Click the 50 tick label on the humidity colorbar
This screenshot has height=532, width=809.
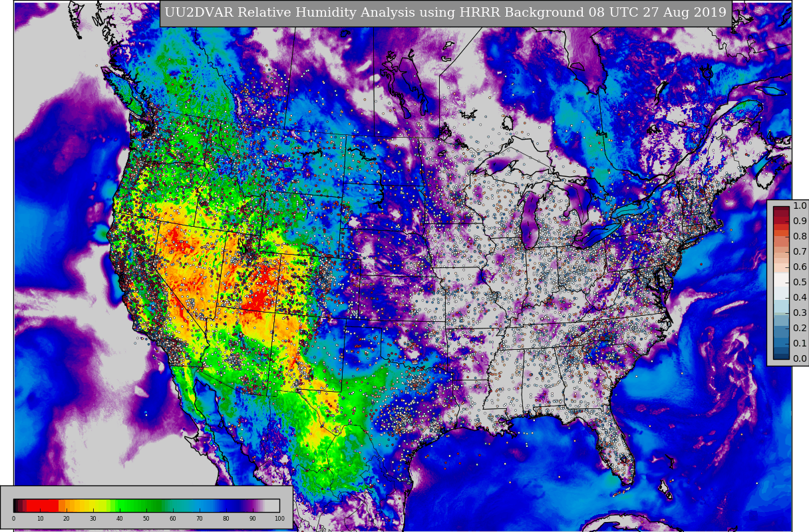[146, 519]
